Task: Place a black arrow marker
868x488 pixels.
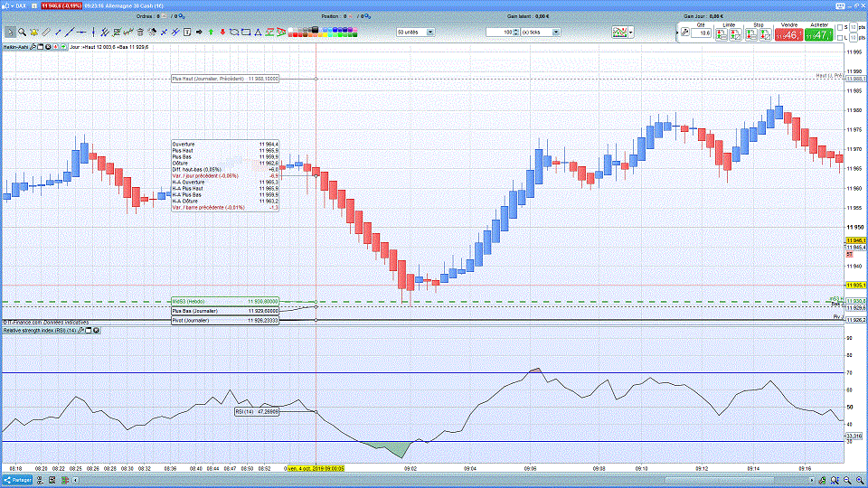Action: click(199, 33)
